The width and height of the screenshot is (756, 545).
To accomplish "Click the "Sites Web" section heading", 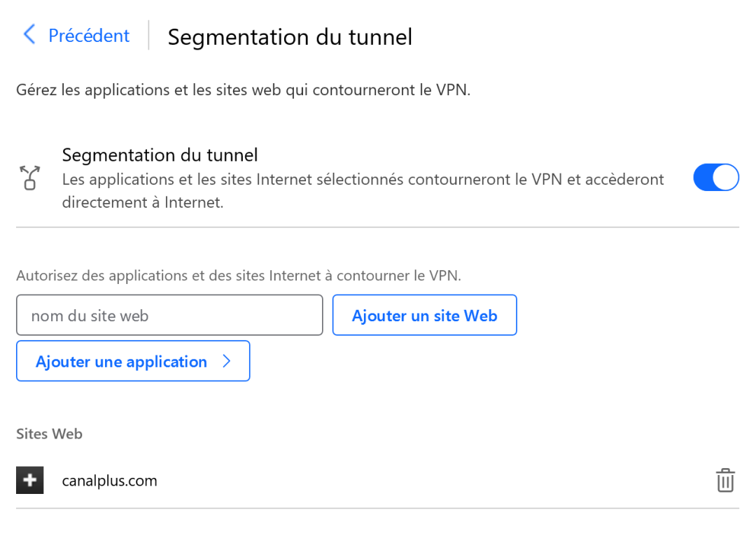I will click(x=49, y=434).
